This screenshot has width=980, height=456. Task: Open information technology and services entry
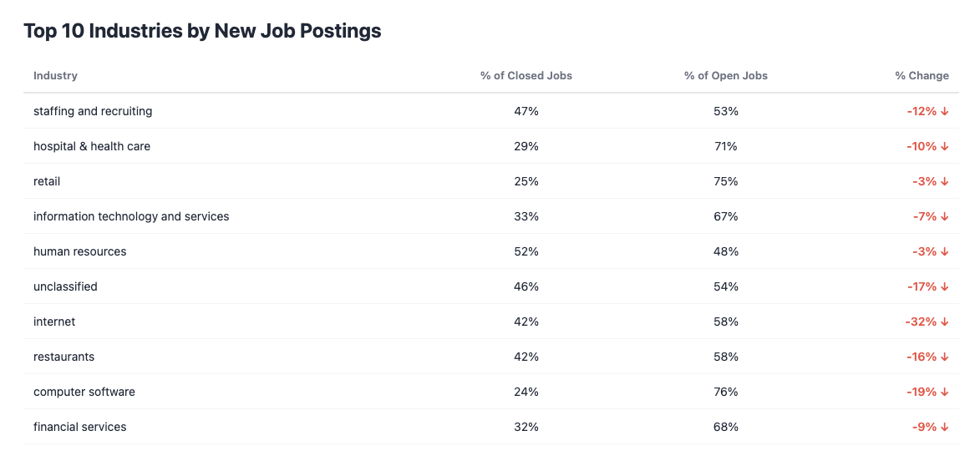131,217
